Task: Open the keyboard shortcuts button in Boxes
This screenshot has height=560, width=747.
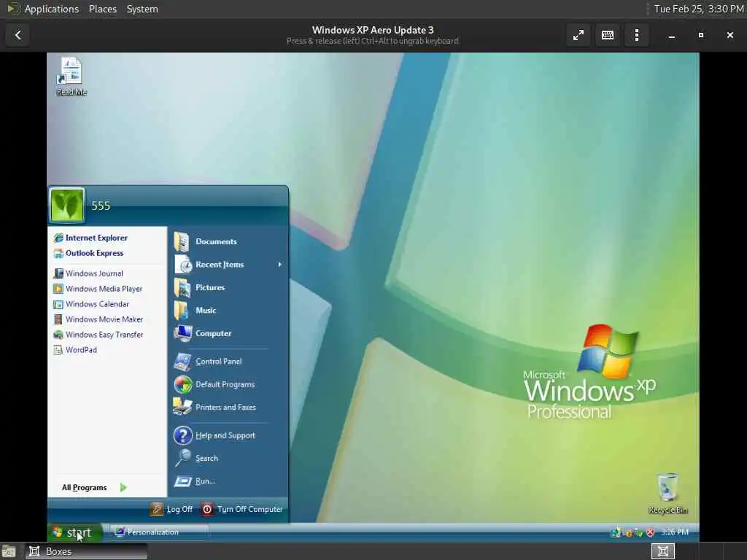Action: pos(608,35)
